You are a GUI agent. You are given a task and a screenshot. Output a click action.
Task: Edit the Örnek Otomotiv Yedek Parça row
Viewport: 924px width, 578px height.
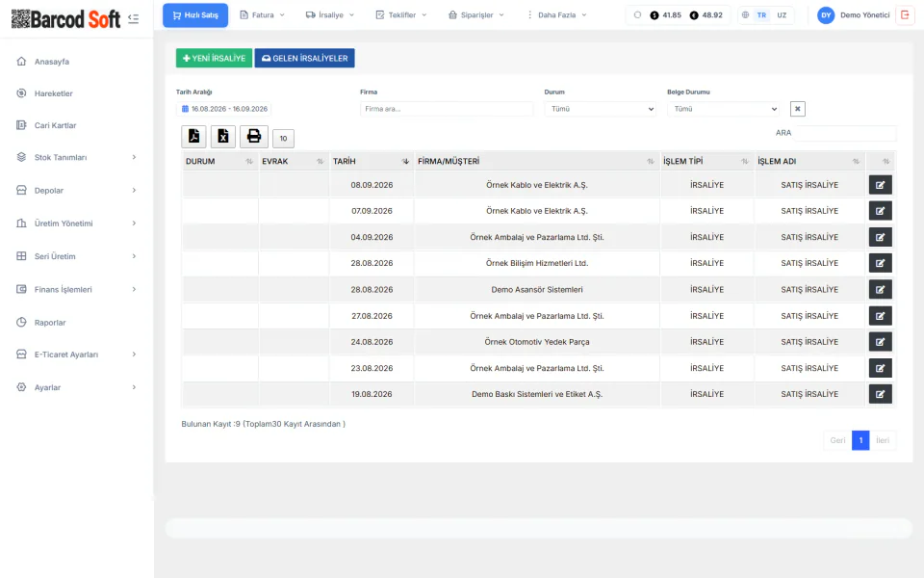pyautogui.click(x=880, y=341)
